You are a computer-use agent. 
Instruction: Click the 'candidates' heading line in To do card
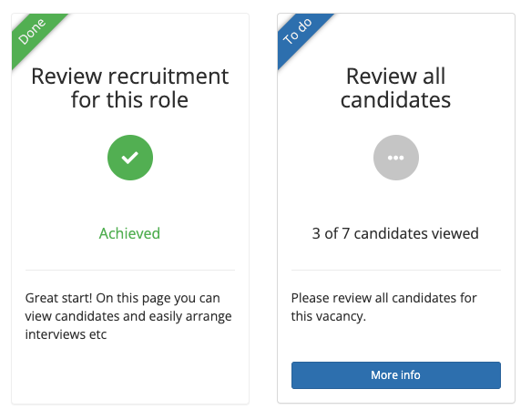pos(395,100)
